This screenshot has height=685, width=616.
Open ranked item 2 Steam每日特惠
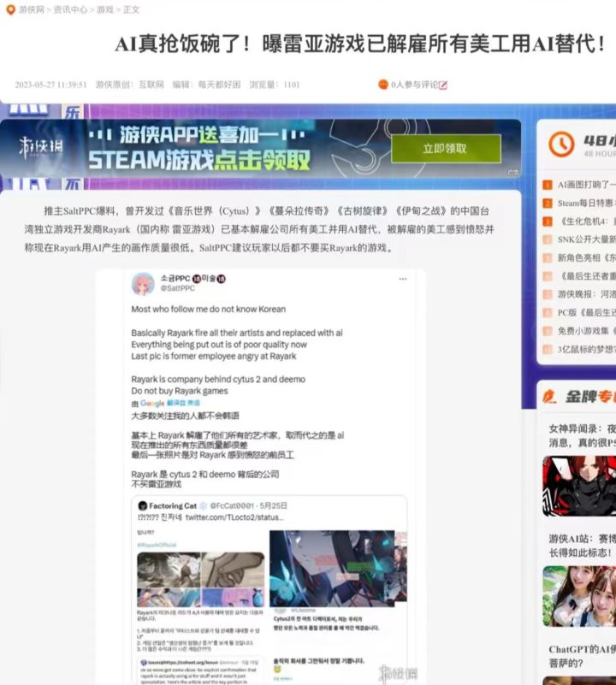click(586, 204)
